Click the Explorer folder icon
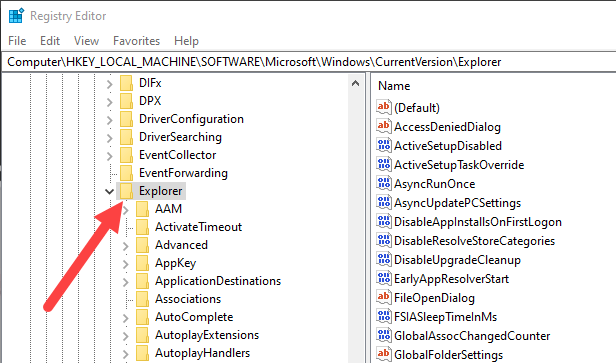The width and height of the screenshot is (616, 363). click(126, 191)
